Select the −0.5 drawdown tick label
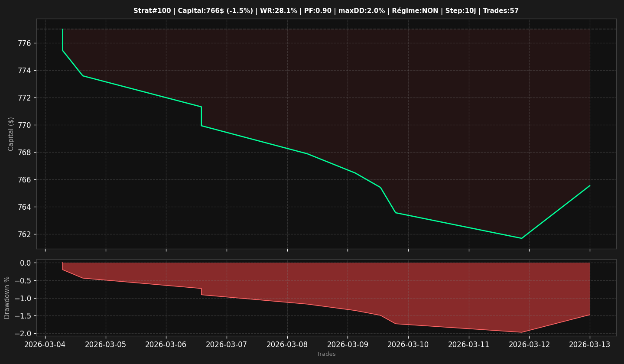The width and height of the screenshot is (624, 364). click(23, 281)
